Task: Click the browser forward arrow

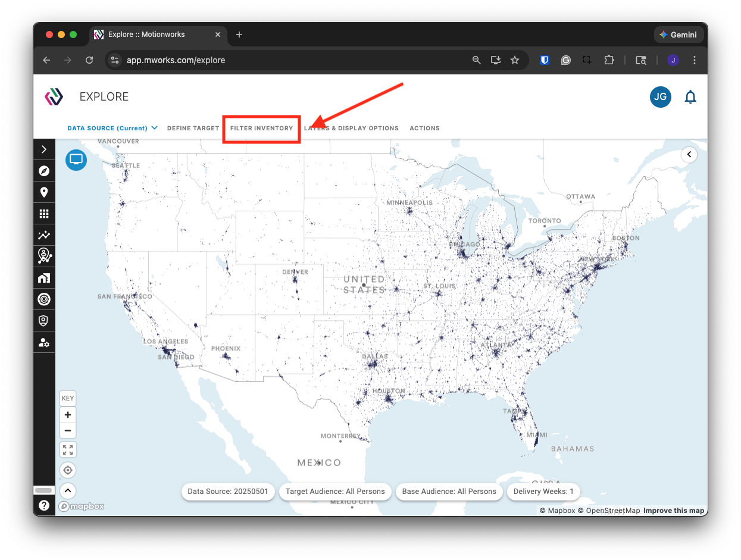Action: [68, 60]
